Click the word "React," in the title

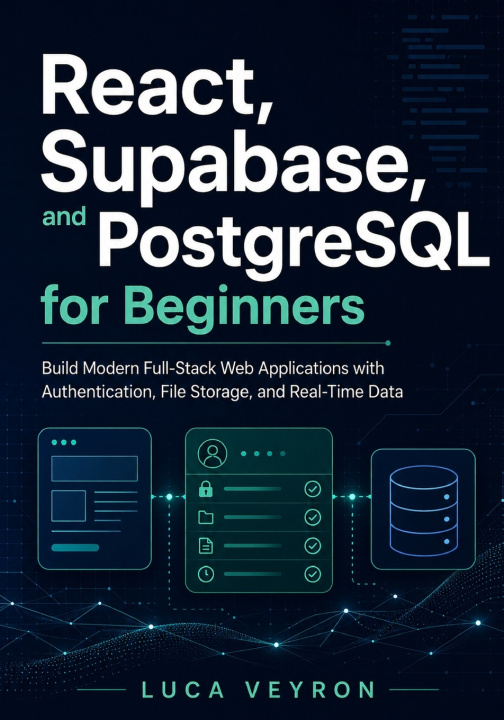click(x=157, y=87)
